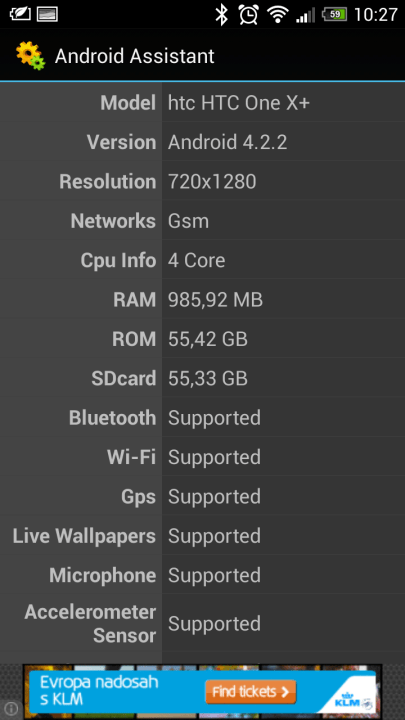This screenshot has height=720, width=405.
Task: Tap the Android Assistant title
Action: 135,56
